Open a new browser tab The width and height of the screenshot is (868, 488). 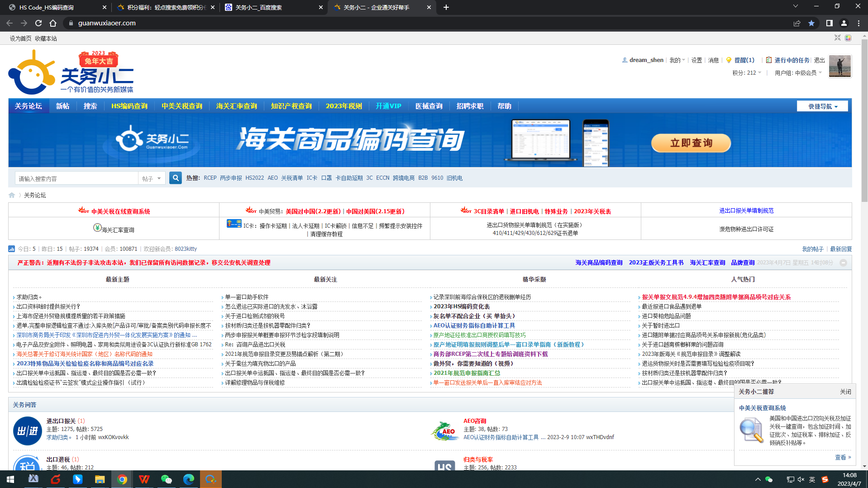point(446,7)
